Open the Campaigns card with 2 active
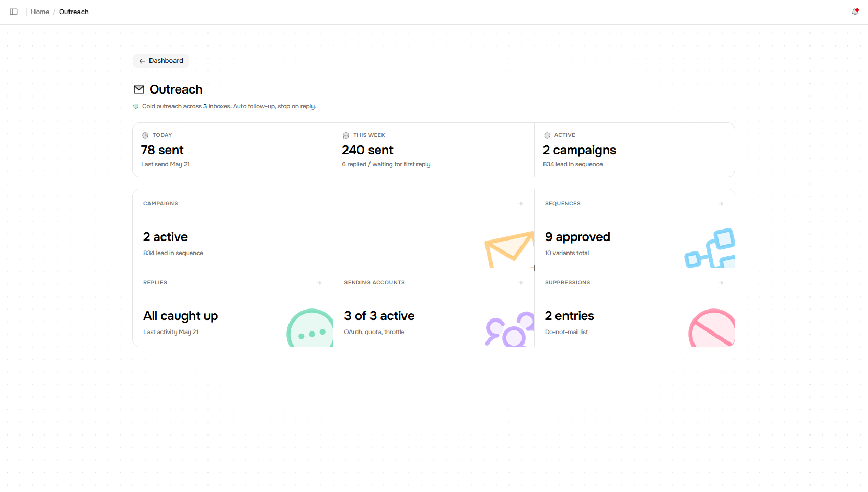The width and height of the screenshot is (868, 492). click(x=333, y=228)
